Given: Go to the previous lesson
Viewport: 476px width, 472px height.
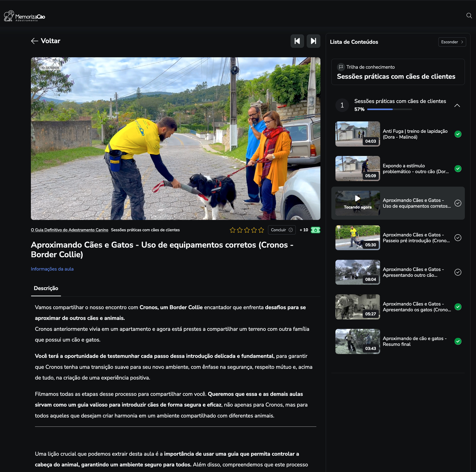Looking at the screenshot, I should coord(297,41).
